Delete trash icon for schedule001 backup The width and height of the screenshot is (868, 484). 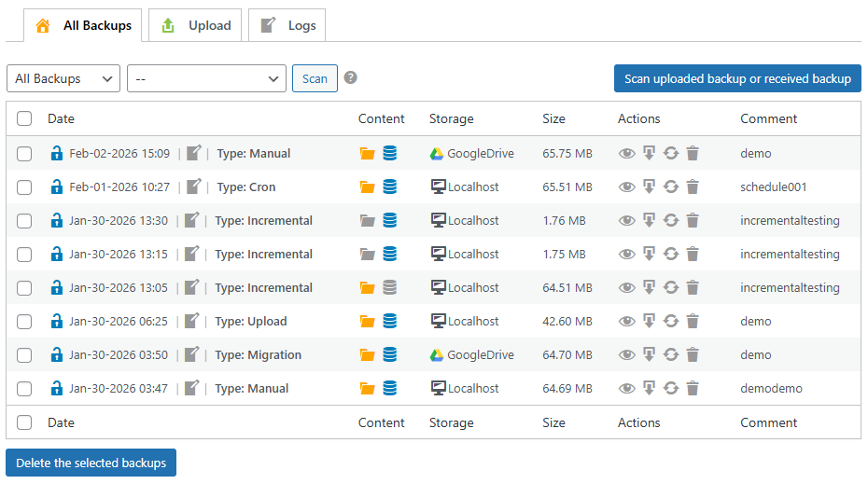click(x=693, y=187)
